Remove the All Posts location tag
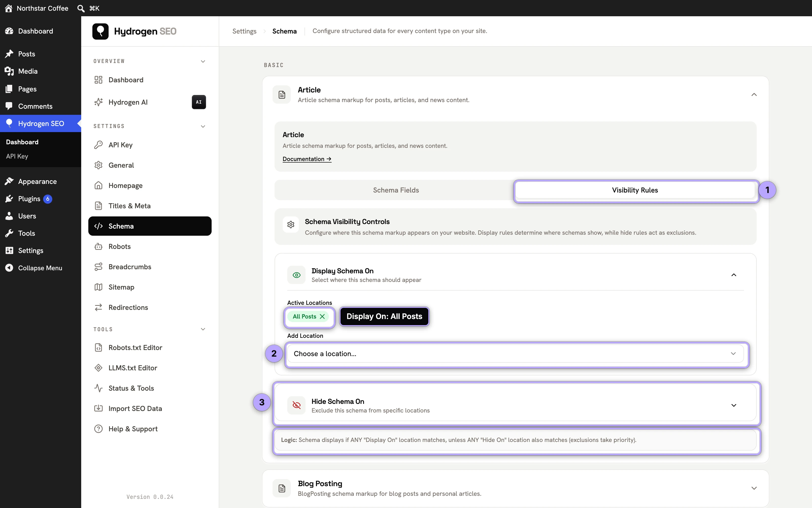This screenshot has width=812, height=508. [322, 316]
